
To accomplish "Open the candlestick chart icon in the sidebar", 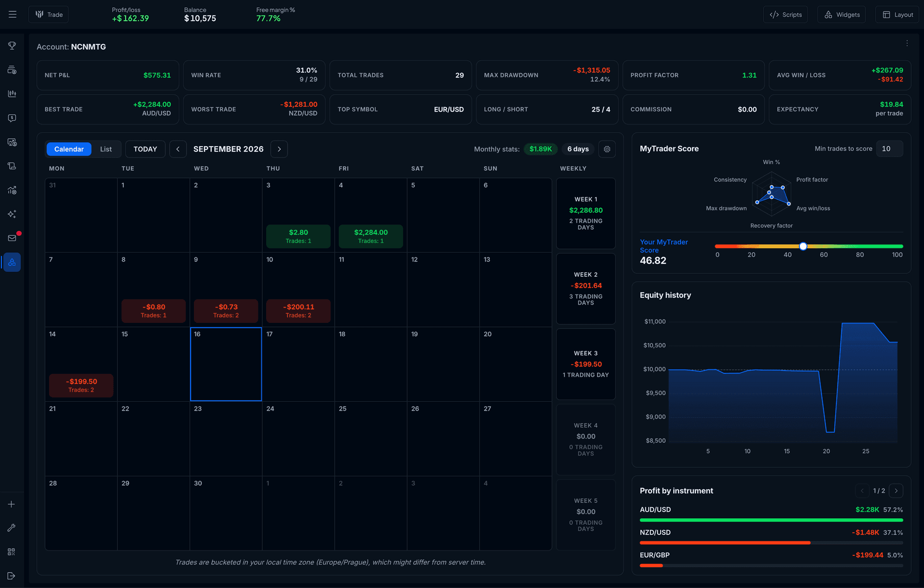I will click(x=12, y=94).
